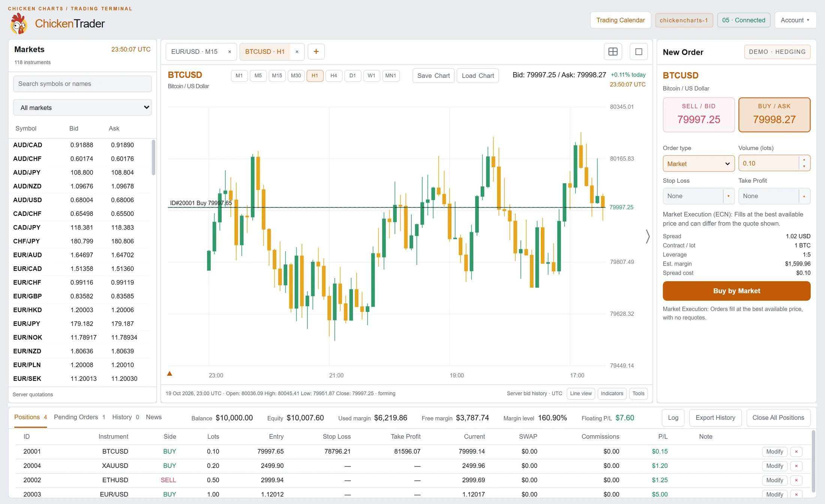Open the multi-chart grid layout
Screen dimensions: 825x504
point(613,52)
